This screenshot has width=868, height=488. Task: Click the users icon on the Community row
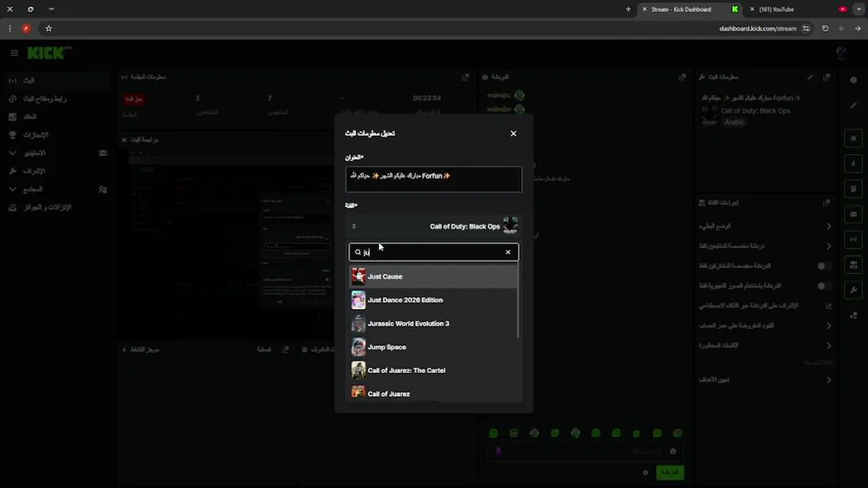pyautogui.click(x=103, y=189)
